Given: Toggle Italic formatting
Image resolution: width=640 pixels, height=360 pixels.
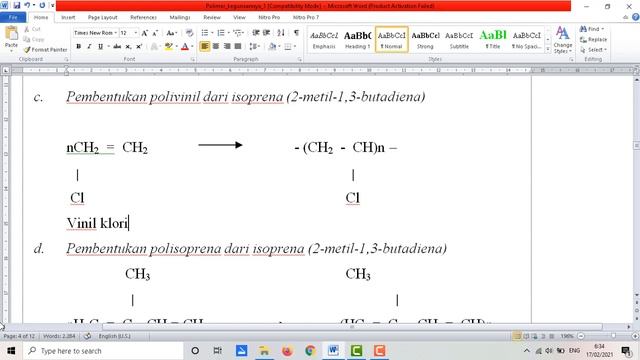Looking at the screenshot, I should pyautogui.click(x=89, y=47).
